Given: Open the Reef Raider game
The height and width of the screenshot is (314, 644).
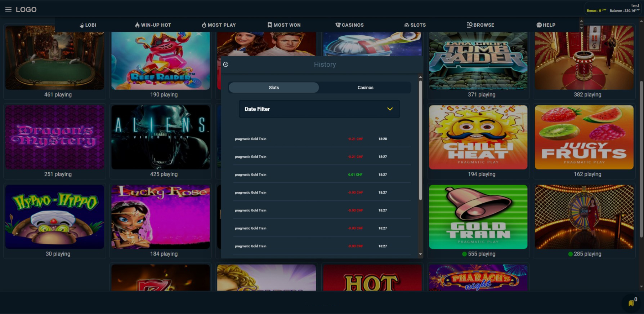Looking at the screenshot, I should (161, 61).
